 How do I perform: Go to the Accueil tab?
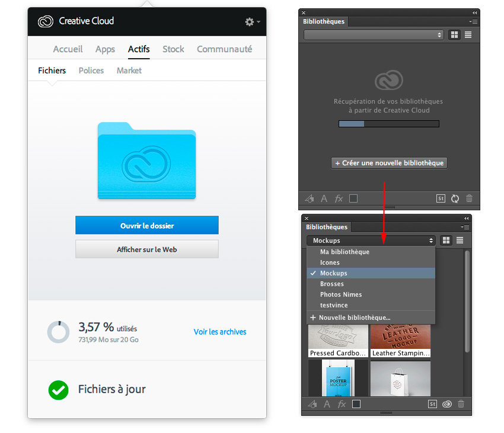pyautogui.click(x=68, y=49)
